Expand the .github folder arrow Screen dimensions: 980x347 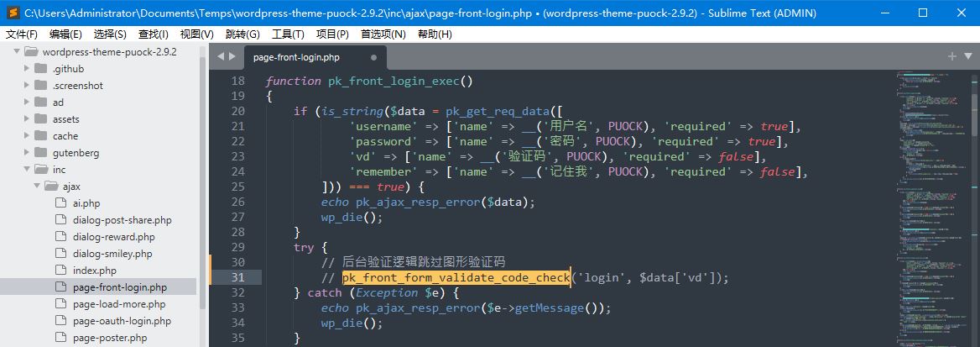pos(27,69)
